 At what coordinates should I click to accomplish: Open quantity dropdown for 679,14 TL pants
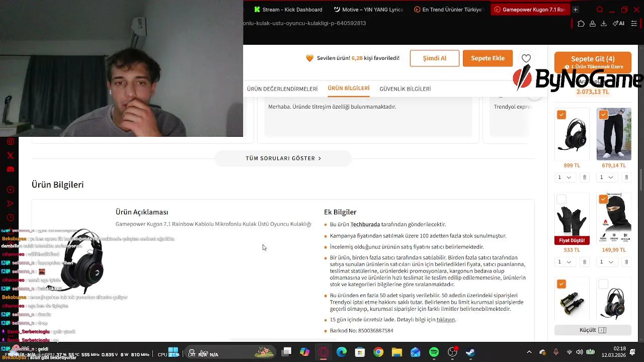607,177
